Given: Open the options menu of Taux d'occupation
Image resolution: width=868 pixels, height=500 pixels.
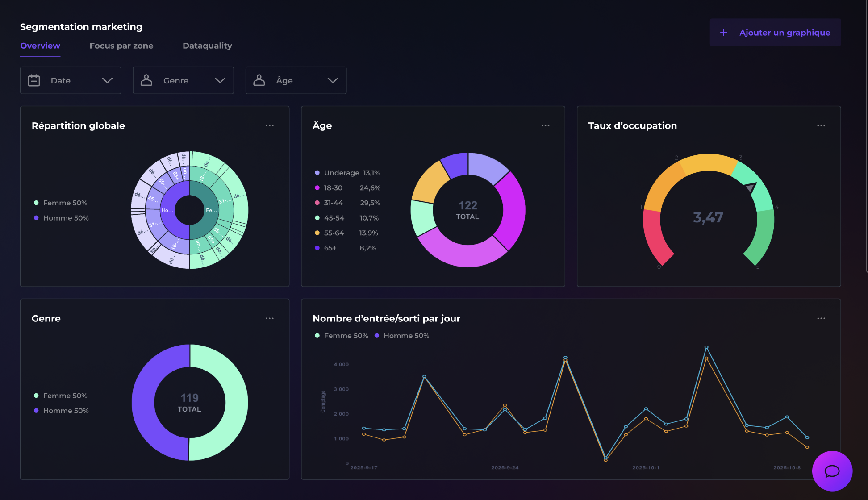Looking at the screenshot, I should (x=821, y=125).
